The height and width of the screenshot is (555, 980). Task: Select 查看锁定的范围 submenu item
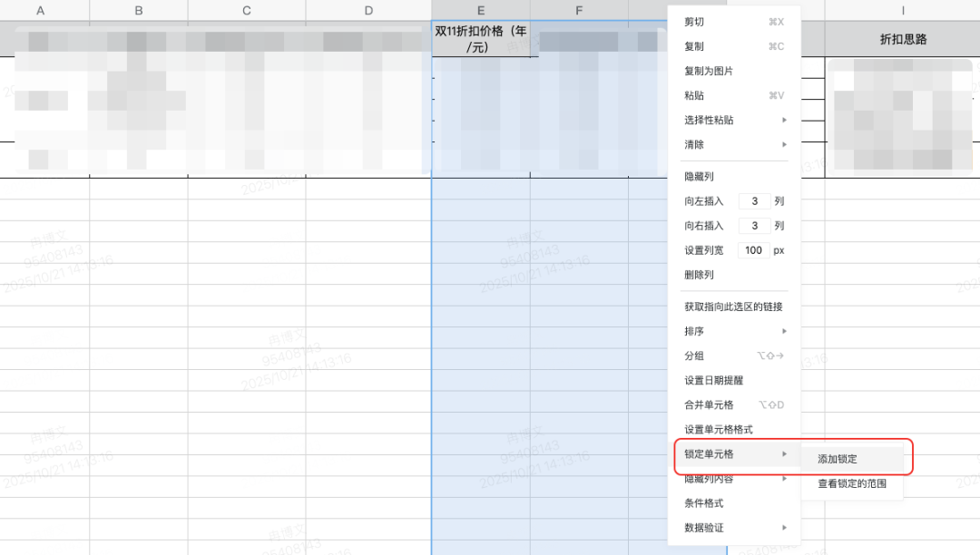pyautogui.click(x=852, y=483)
